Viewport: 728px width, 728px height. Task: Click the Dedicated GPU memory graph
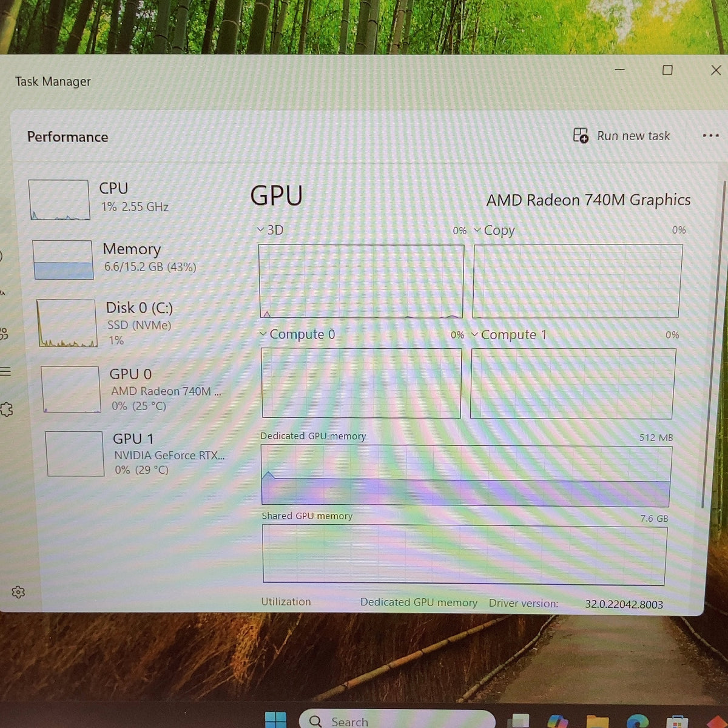[x=466, y=476]
